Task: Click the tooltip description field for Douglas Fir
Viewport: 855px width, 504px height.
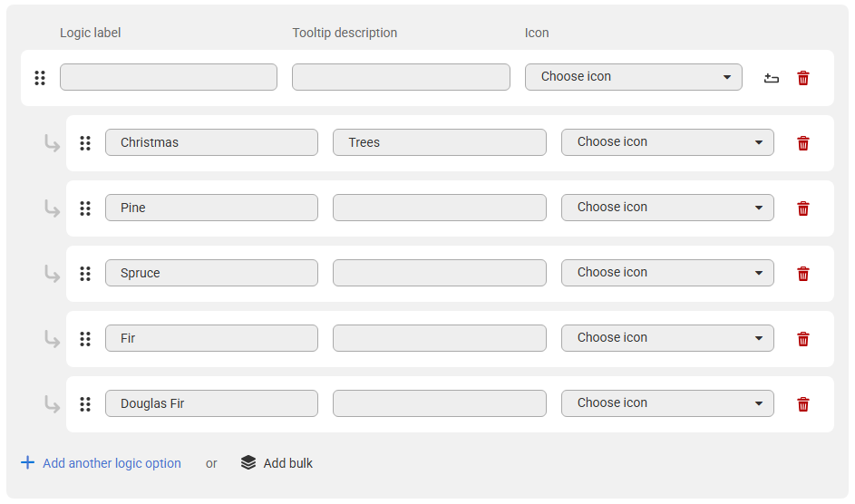Action: (440, 403)
